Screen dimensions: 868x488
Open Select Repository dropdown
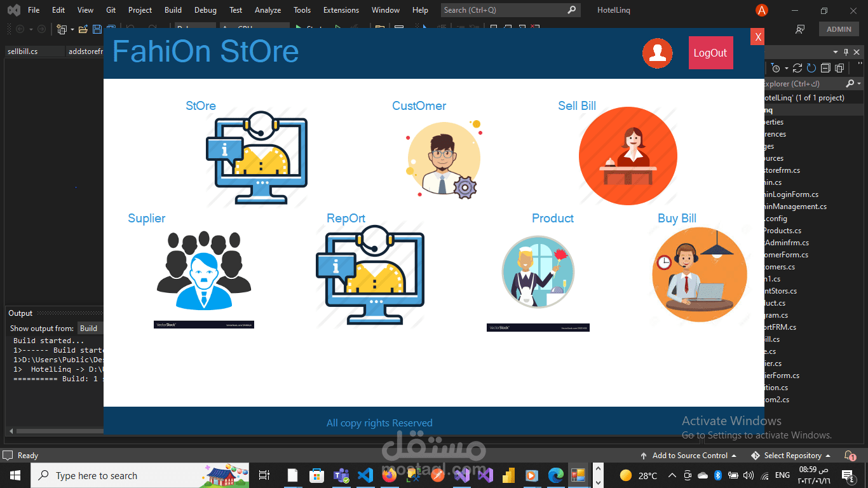pos(792,456)
